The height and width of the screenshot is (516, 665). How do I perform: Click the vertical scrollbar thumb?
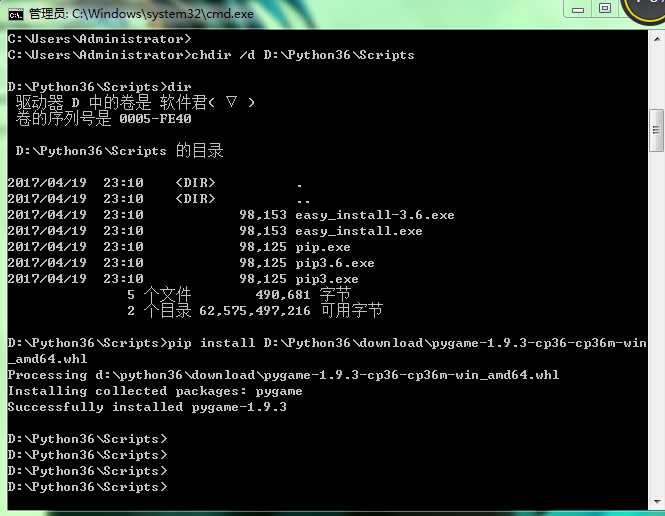pos(657,130)
